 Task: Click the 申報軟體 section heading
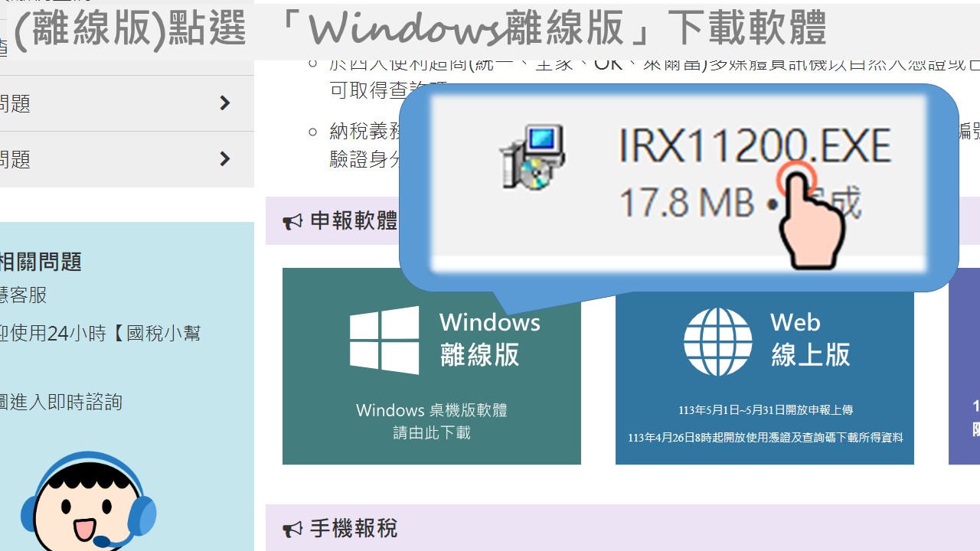(x=354, y=222)
